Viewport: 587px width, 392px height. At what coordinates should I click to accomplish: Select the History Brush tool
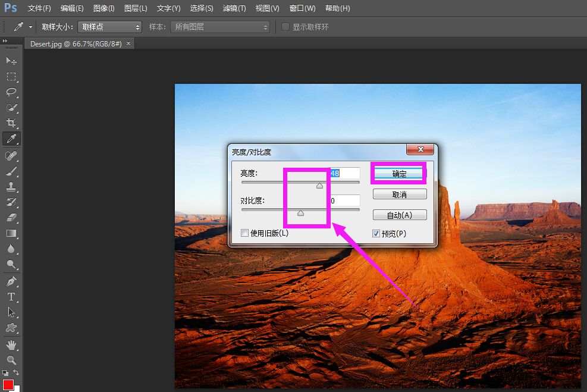(11, 202)
